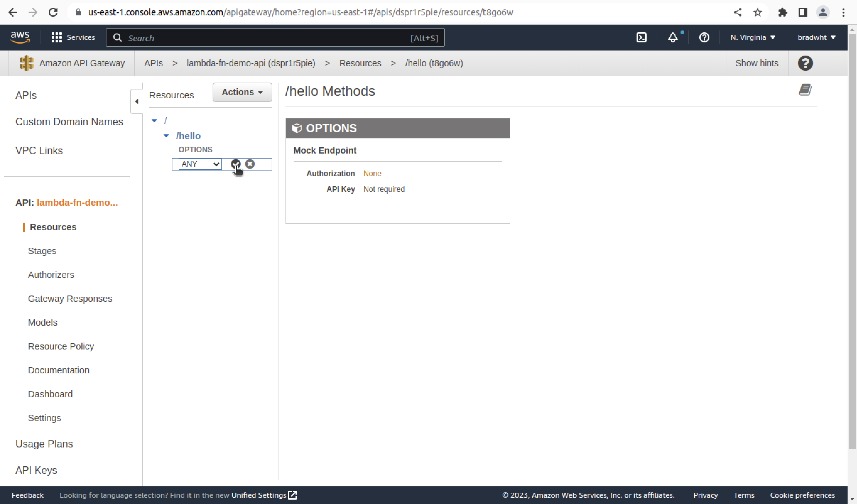
Task: Open the Privacy footer link
Action: (706, 495)
